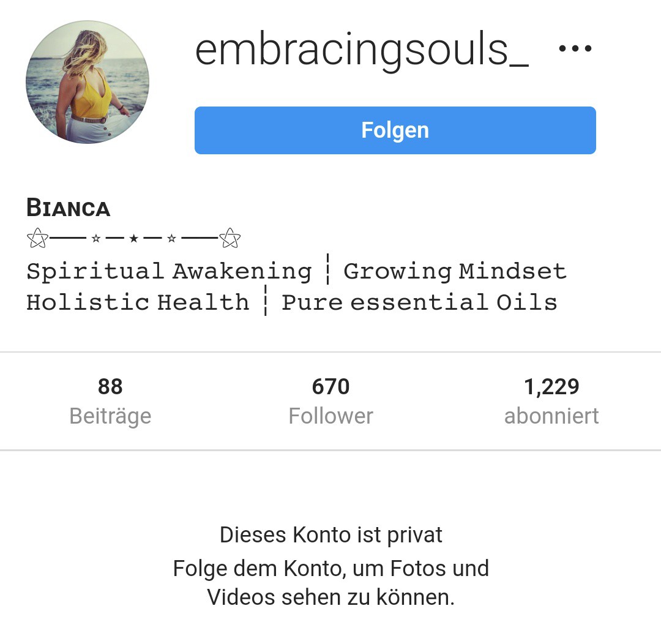
Task: Click the abonniert label under 1,229
Action: click(551, 416)
